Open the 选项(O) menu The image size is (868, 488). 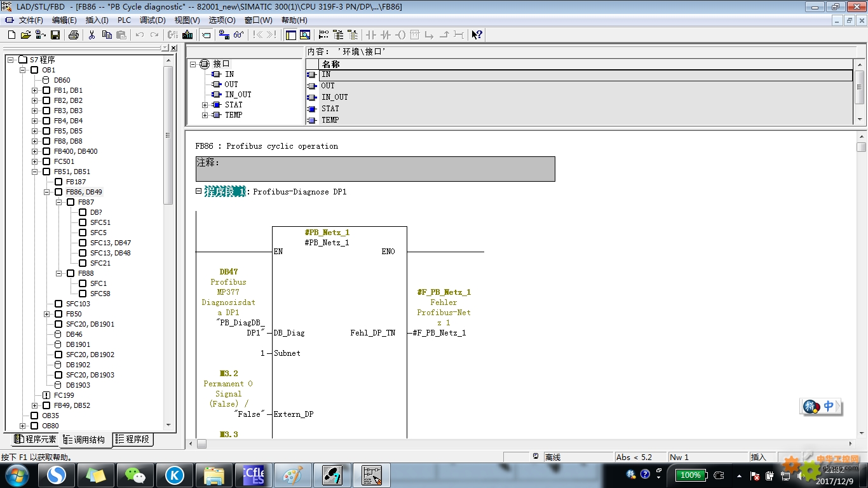tap(222, 20)
